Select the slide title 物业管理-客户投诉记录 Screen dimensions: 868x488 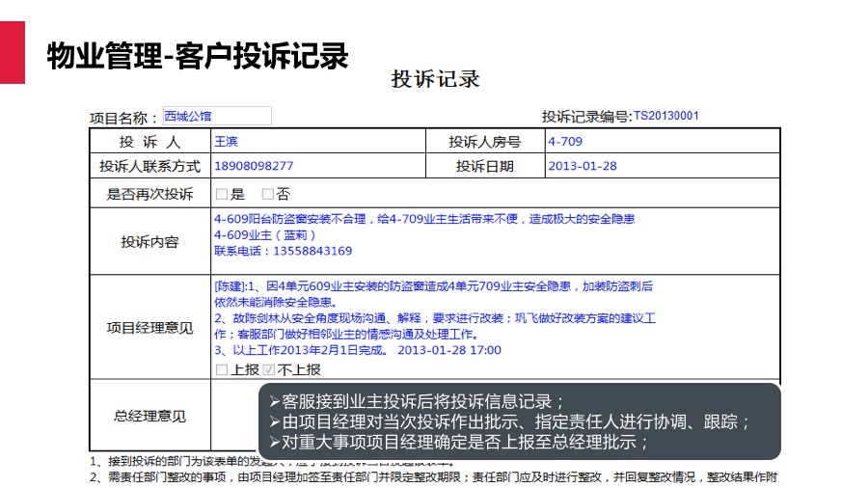click(198, 56)
